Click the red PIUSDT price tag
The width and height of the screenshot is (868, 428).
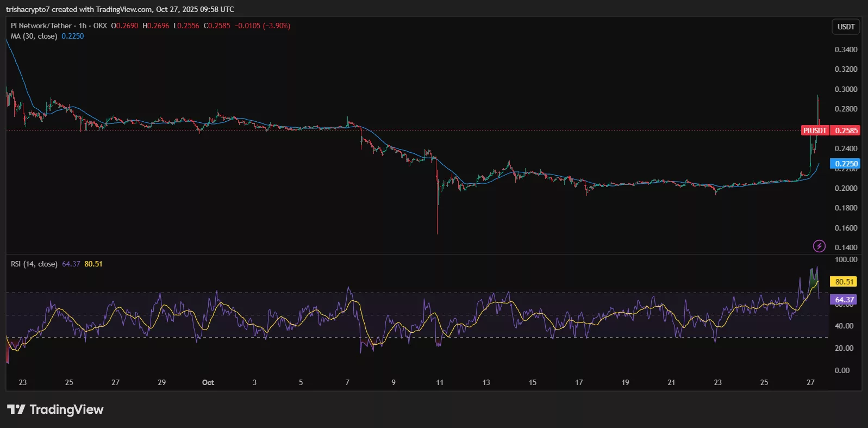815,131
